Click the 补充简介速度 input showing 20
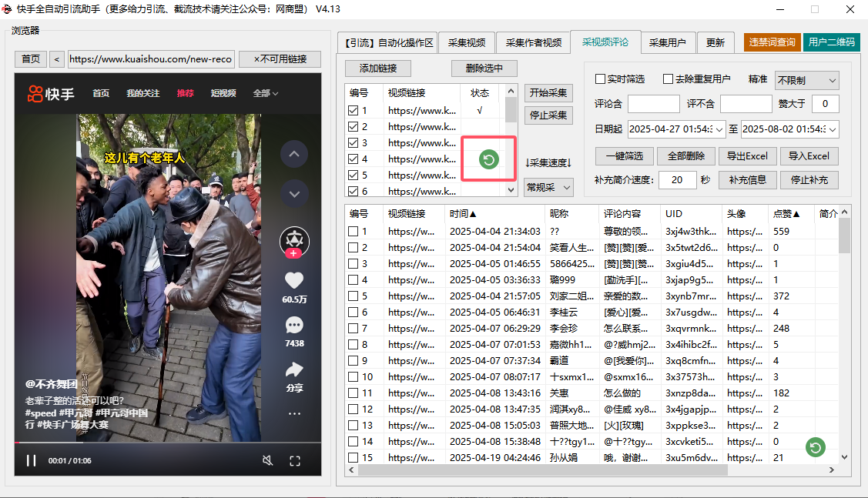The image size is (868, 498). (677, 180)
